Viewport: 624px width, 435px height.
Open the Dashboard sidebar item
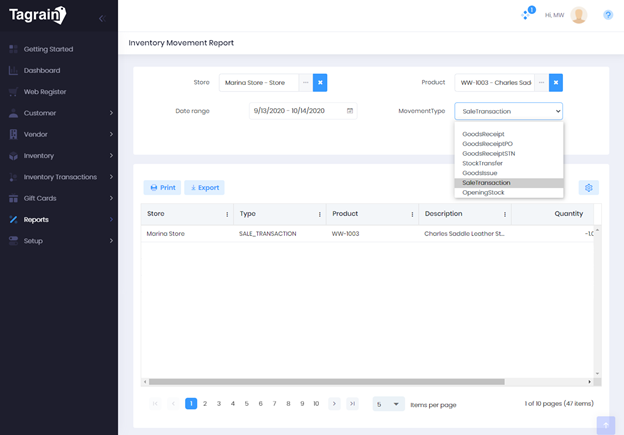point(42,70)
